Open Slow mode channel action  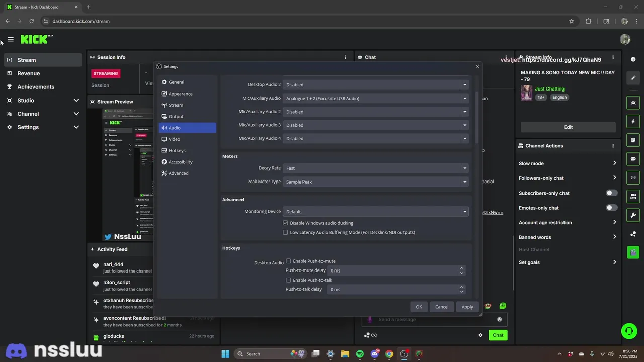(568, 163)
